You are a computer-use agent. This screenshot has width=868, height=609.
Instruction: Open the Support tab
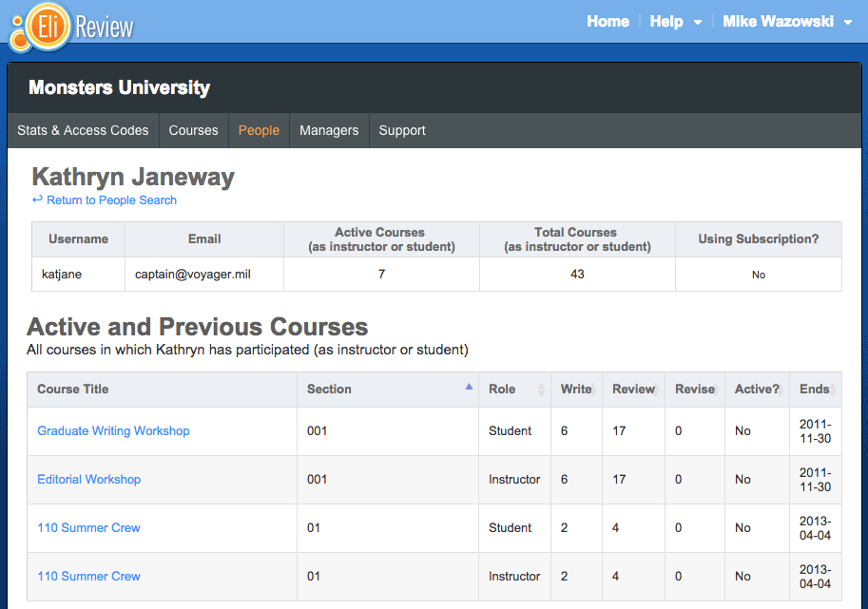[x=402, y=130]
